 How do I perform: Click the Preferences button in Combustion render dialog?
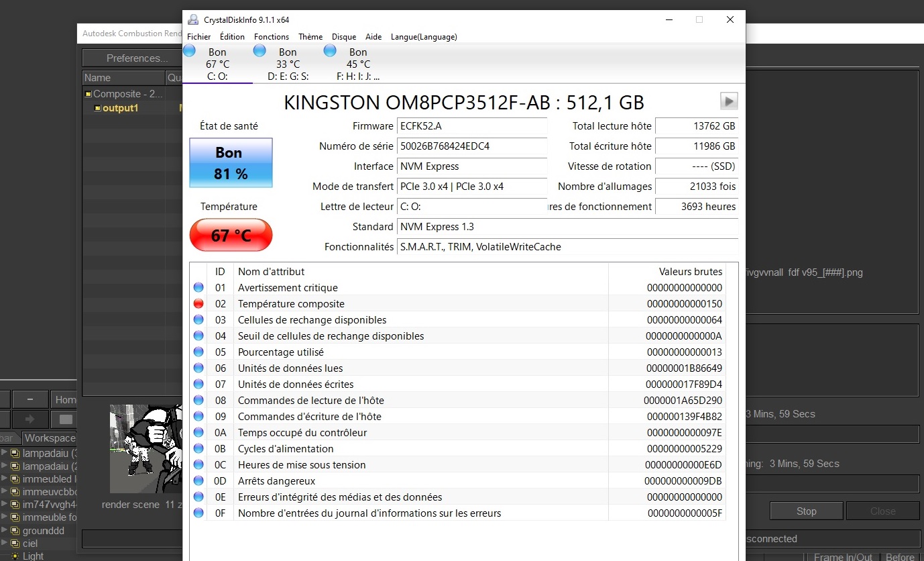[x=132, y=58]
